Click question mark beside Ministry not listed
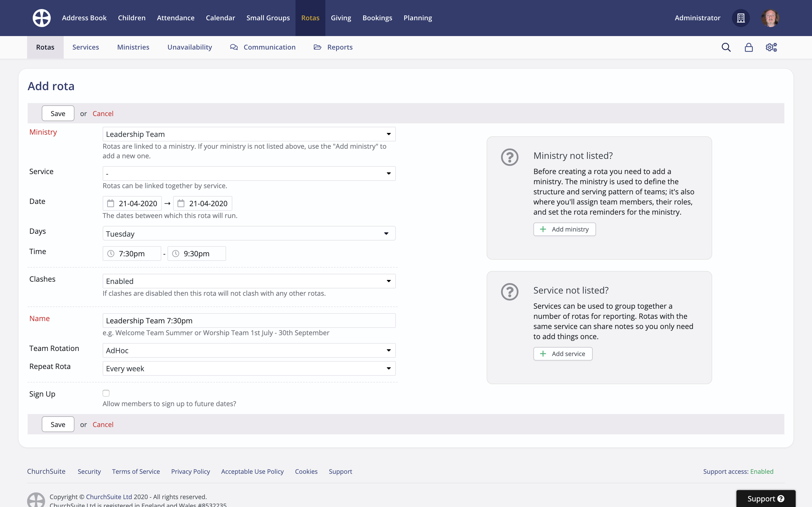 [x=509, y=157]
